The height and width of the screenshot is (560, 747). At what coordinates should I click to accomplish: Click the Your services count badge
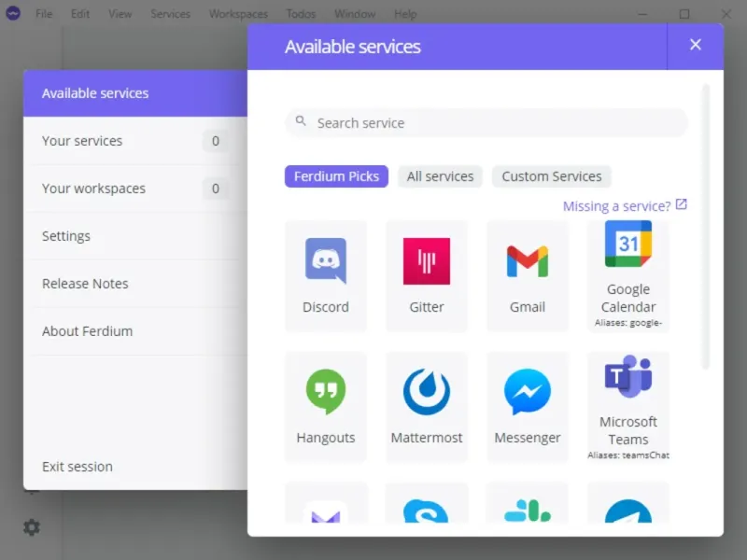(216, 141)
